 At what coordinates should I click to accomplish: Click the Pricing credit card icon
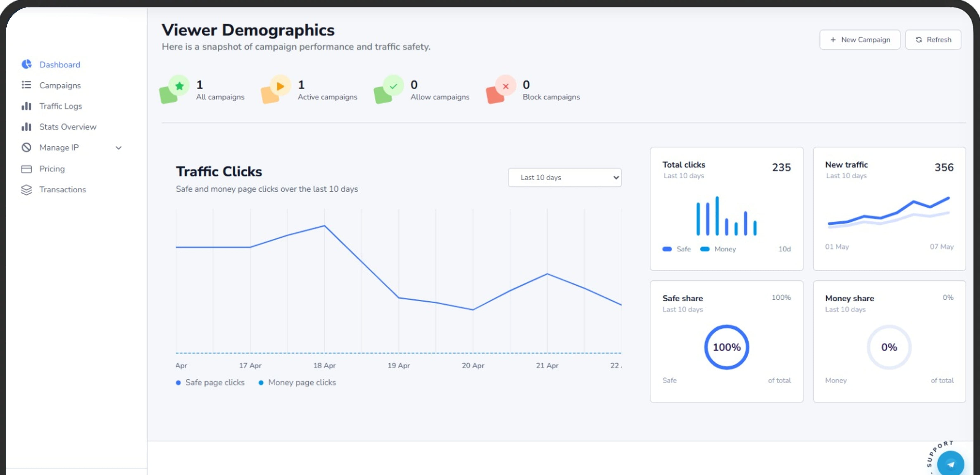coord(26,169)
